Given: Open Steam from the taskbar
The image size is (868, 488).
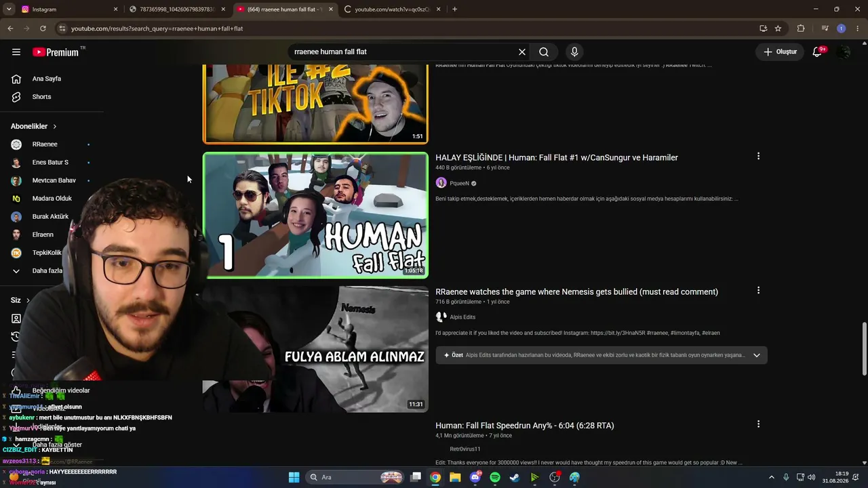Looking at the screenshot, I should (x=515, y=477).
